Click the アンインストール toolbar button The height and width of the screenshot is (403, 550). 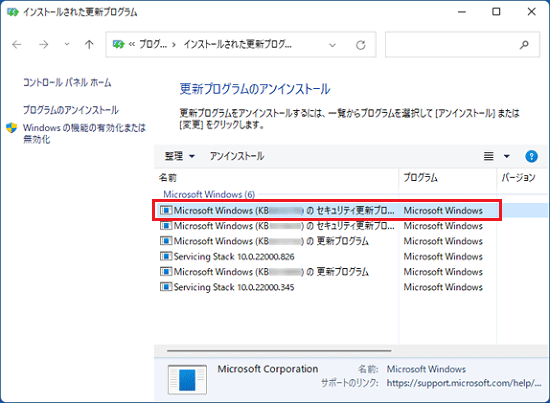click(237, 156)
